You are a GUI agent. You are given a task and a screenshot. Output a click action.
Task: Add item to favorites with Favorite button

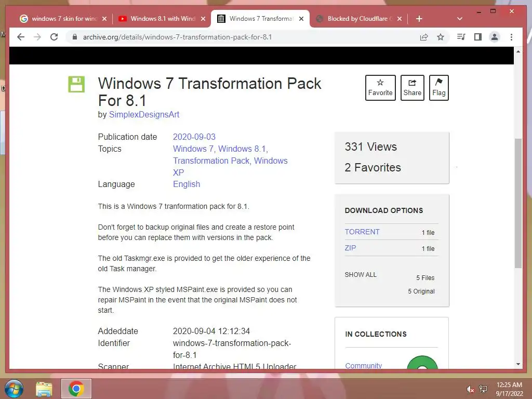[x=380, y=87]
